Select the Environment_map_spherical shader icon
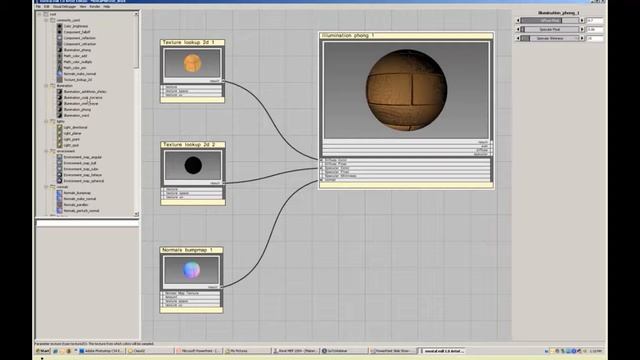 [60, 181]
